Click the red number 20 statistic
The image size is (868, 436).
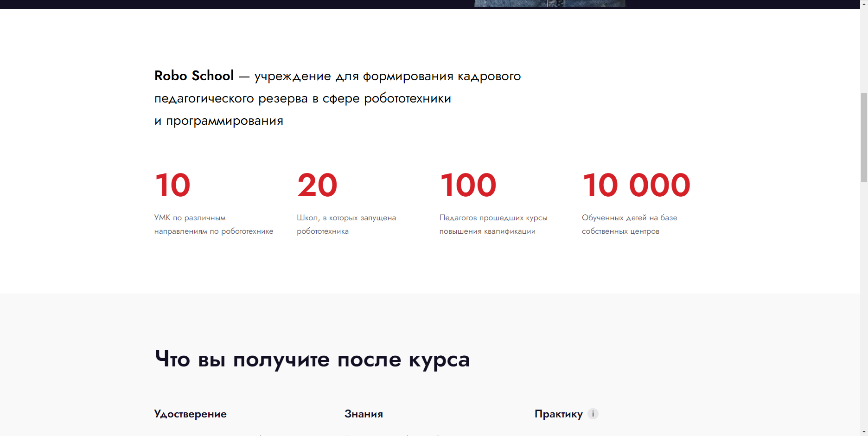(317, 185)
